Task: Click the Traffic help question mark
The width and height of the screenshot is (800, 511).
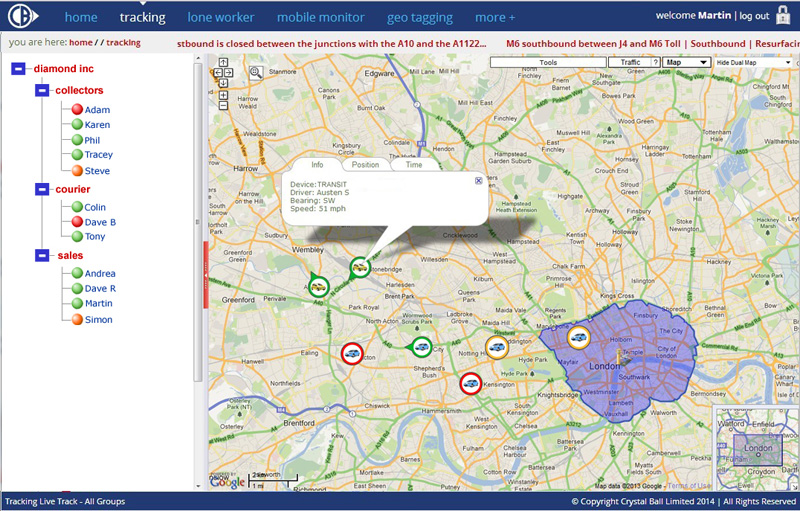Action: click(x=656, y=62)
